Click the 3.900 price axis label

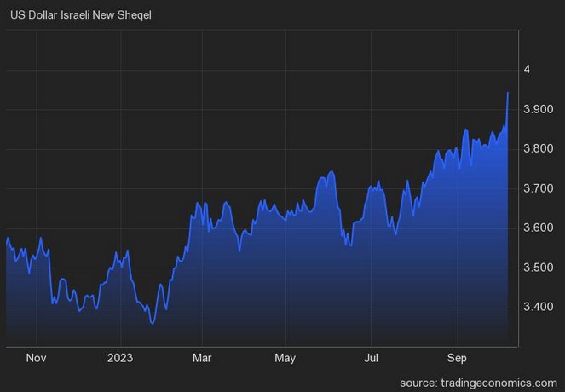tap(539, 109)
